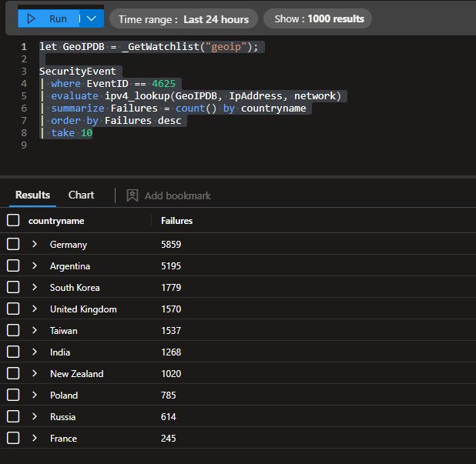The image size is (476, 464).
Task: Switch to the Chart tab
Action: click(81, 195)
